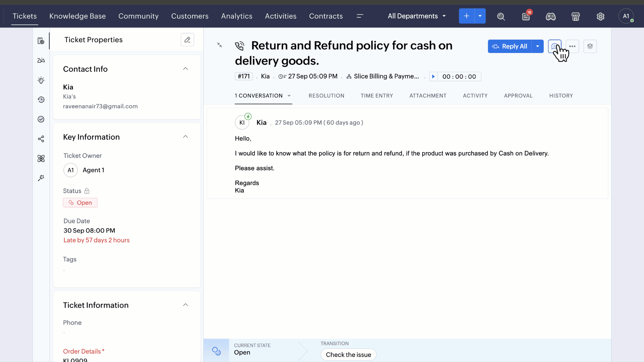Open the ticket history clock icon

tap(41, 100)
